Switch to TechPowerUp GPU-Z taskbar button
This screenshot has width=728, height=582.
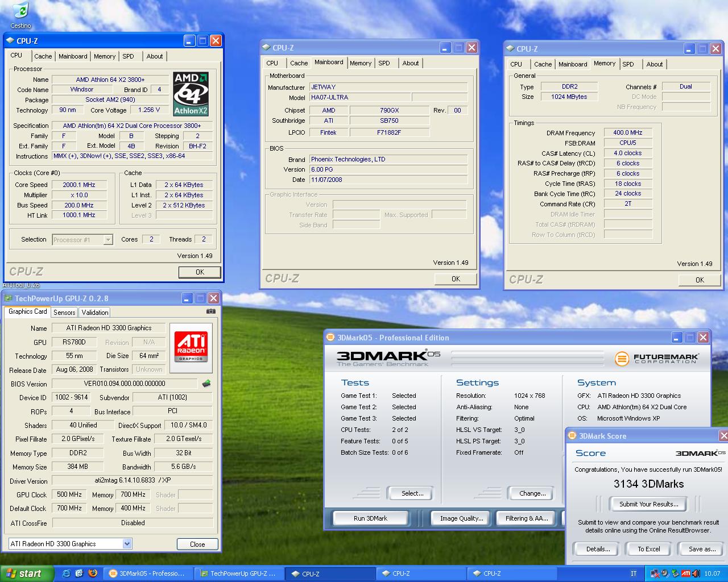[239, 573]
